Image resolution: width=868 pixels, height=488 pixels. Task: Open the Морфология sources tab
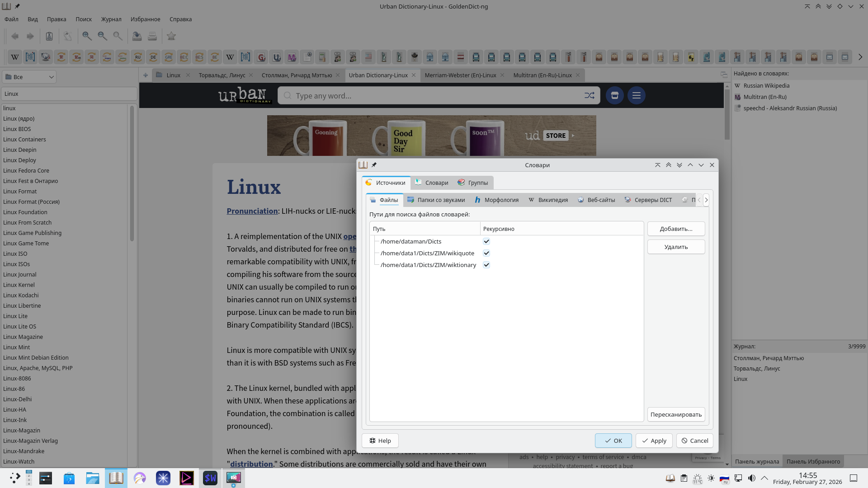coord(496,200)
